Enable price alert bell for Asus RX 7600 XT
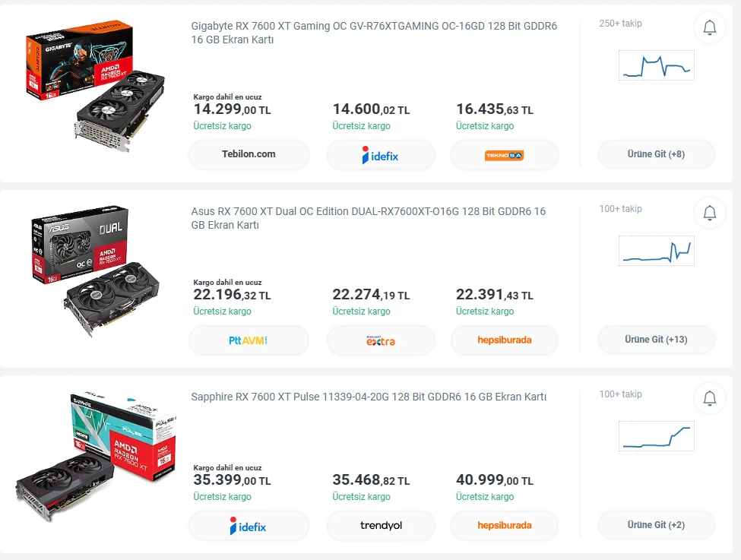741x560 pixels. point(710,214)
